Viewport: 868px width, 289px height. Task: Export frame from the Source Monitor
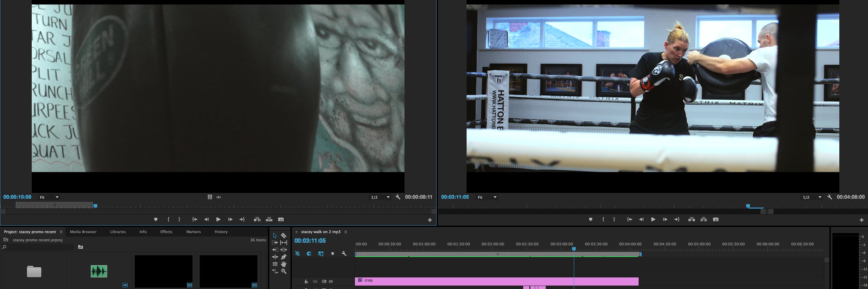(x=281, y=219)
